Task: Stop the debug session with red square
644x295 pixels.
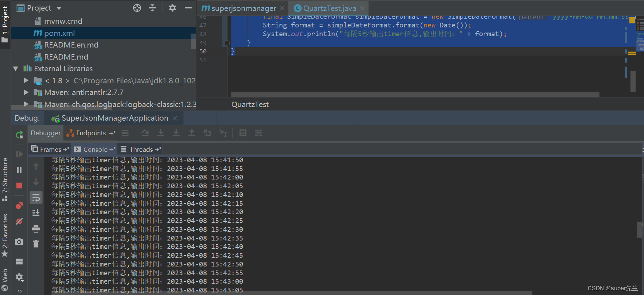Action: [19, 186]
